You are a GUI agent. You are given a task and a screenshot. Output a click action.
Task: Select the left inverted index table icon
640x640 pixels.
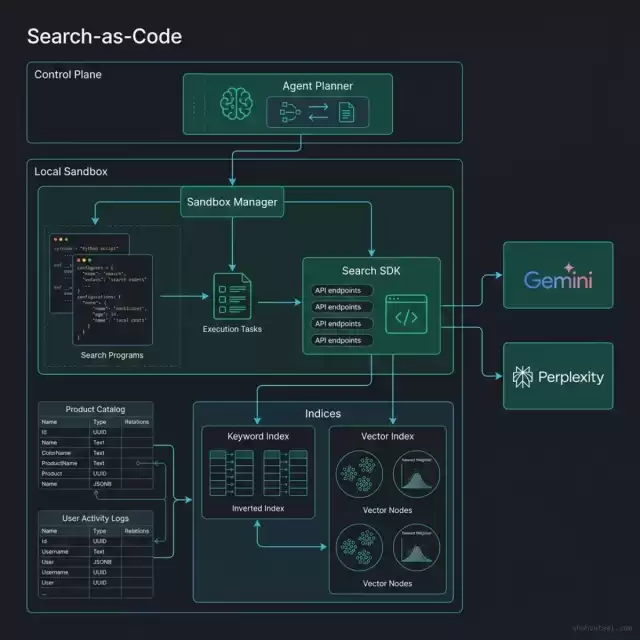231,473
